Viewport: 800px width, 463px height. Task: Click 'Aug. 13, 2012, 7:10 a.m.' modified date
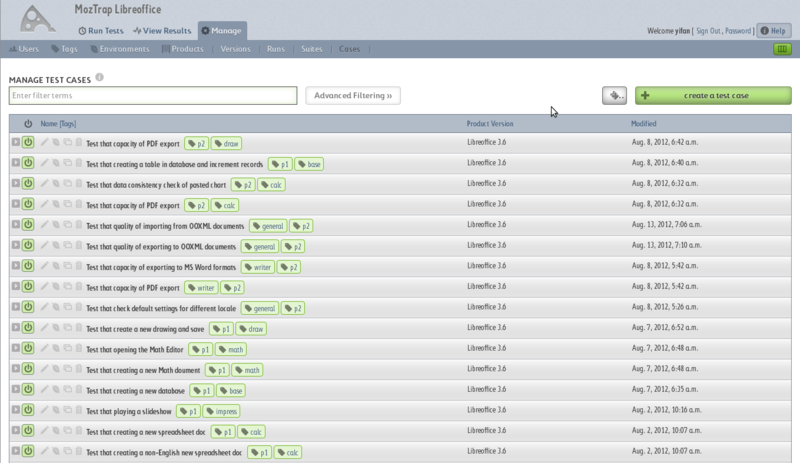point(666,245)
